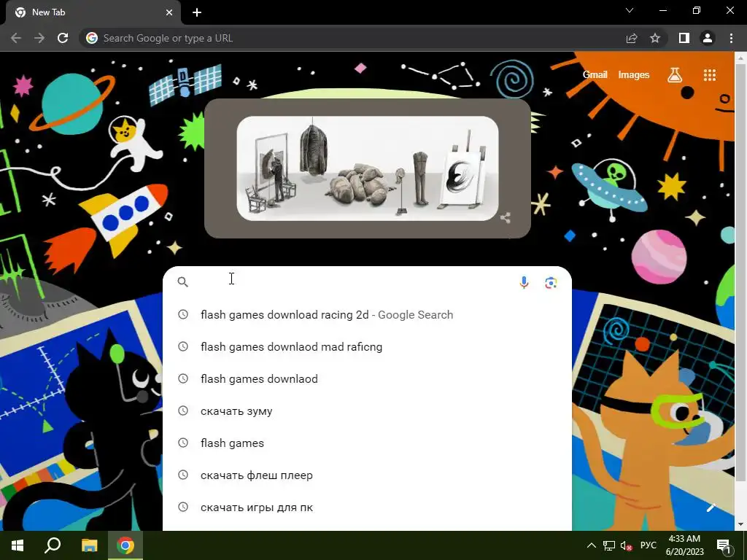Reload the page with the refresh icon
The width and height of the screenshot is (747, 560).
[63, 38]
